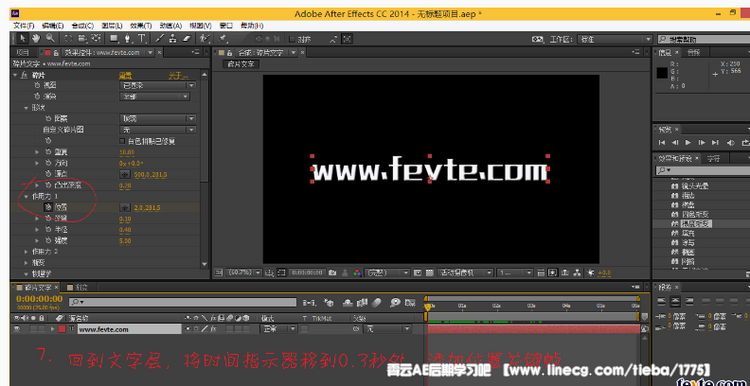Click the Reset link of the shatter effect
The height and width of the screenshot is (386, 750).
(x=125, y=75)
